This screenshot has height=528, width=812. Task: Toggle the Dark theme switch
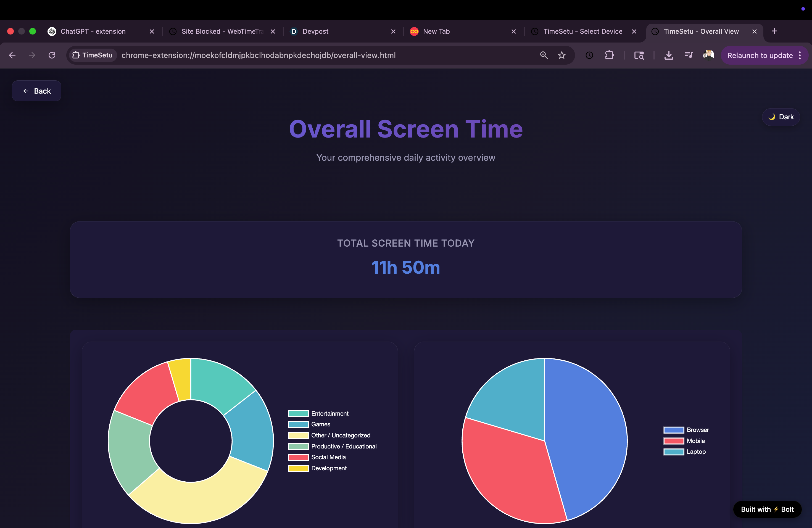coord(781,117)
